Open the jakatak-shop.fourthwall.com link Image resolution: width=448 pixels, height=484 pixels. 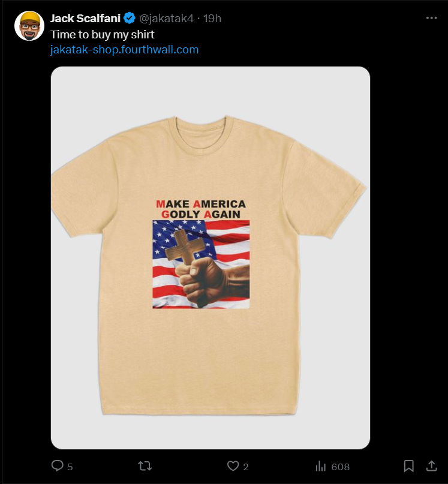124,50
